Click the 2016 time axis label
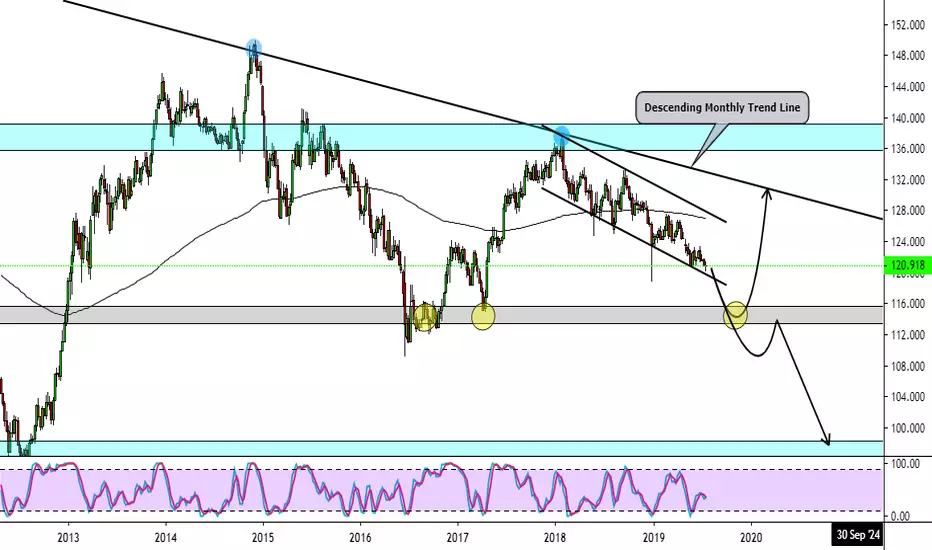Screen dimensions: 932x550 [360, 538]
